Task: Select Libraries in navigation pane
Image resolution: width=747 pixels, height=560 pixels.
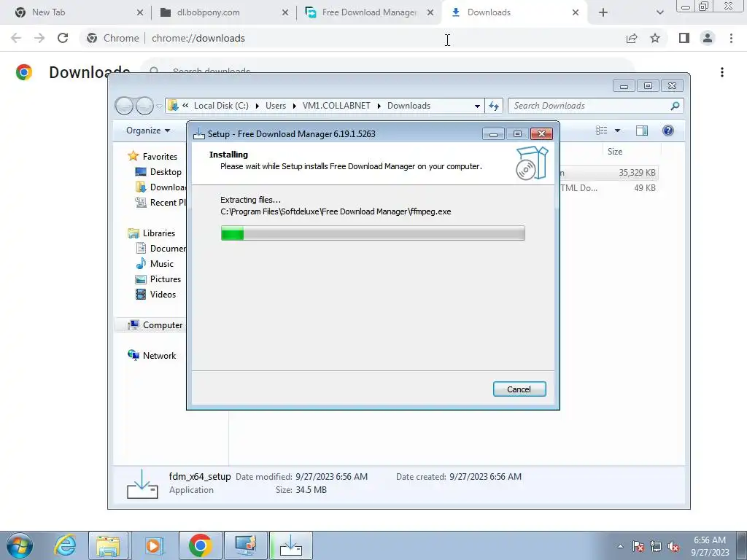Action: tap(158, 233)
